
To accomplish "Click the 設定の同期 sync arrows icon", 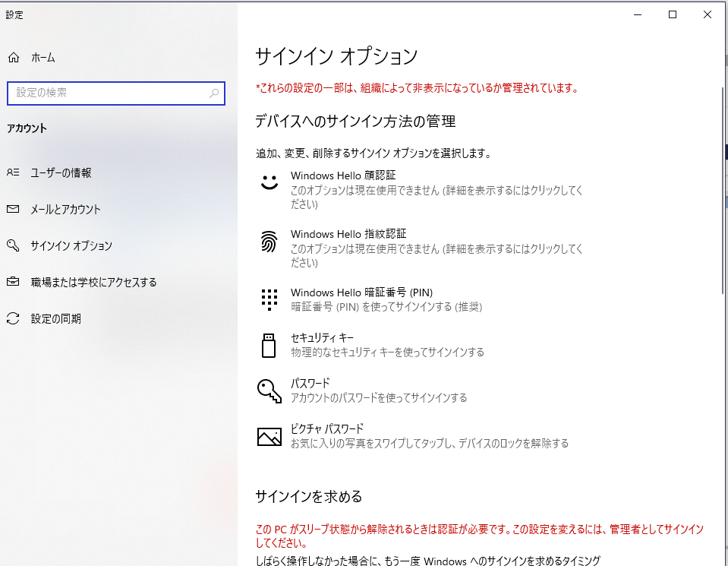I will [x=13, y=318].
